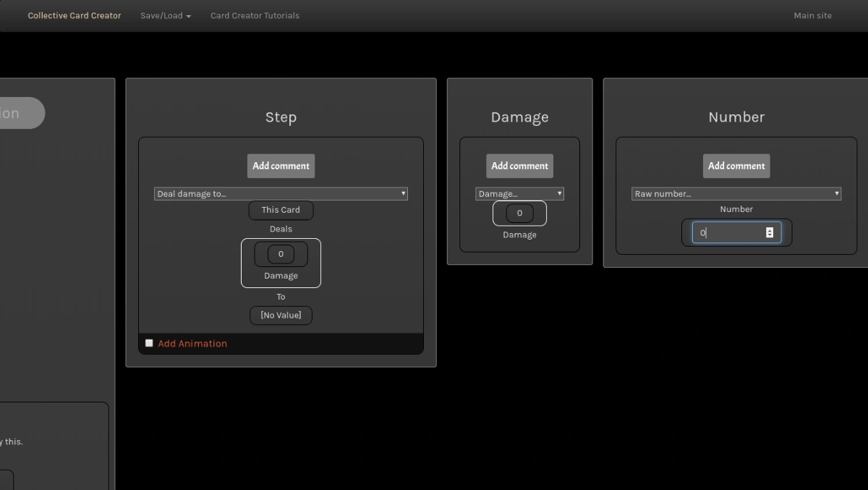Open the Save/Load menu

(166, 15)
